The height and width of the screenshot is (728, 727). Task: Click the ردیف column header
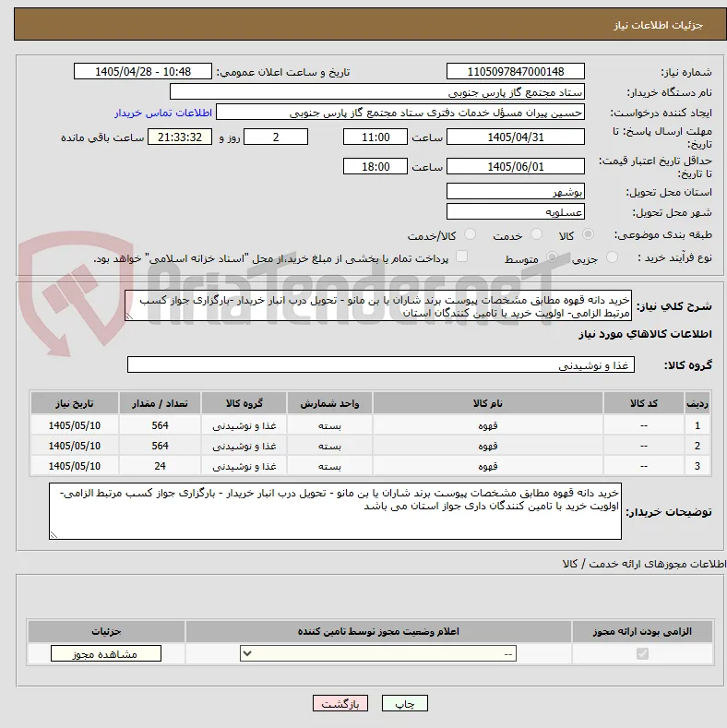tap(697, 403)
